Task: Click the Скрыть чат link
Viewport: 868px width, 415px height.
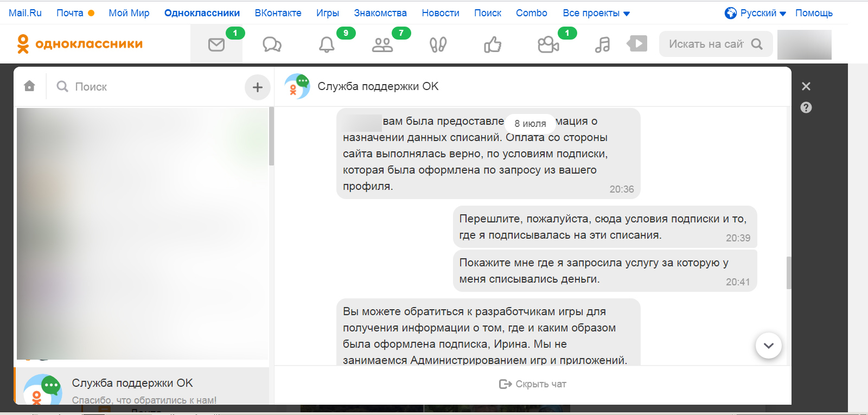Action: (x=533, y=384)
